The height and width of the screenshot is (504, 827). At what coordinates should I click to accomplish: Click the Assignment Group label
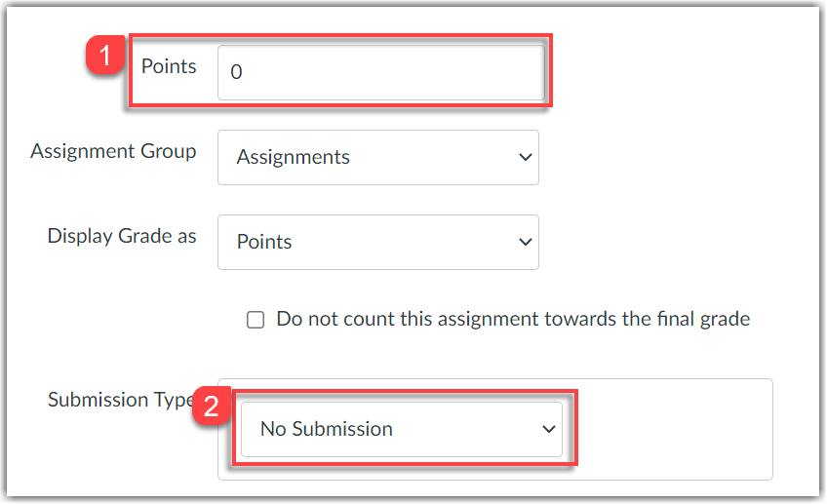pyautogui.click(x=113, y=151)
